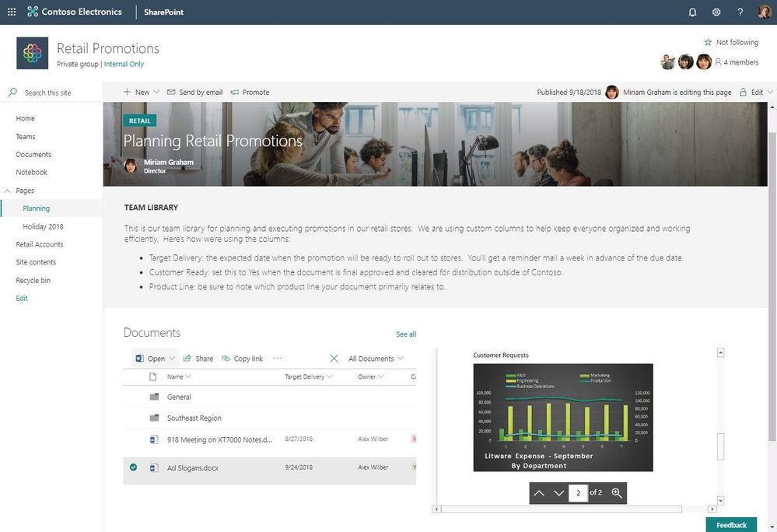Click the members person icon
Image resolution: width=777 pixels, height=532 pixels.
(x=718, y=62)
